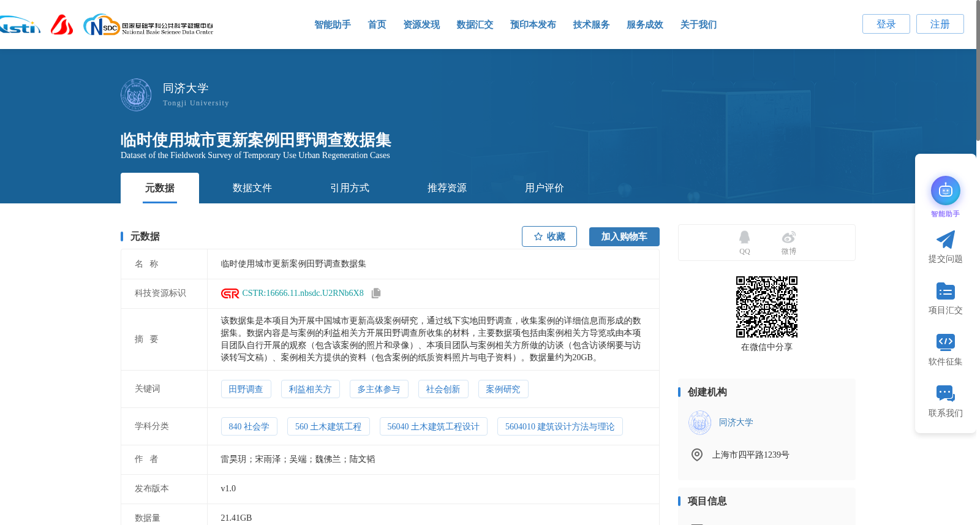Click the WeChat share QR code
Screen dimensions: 980x525
coord(767,307)
